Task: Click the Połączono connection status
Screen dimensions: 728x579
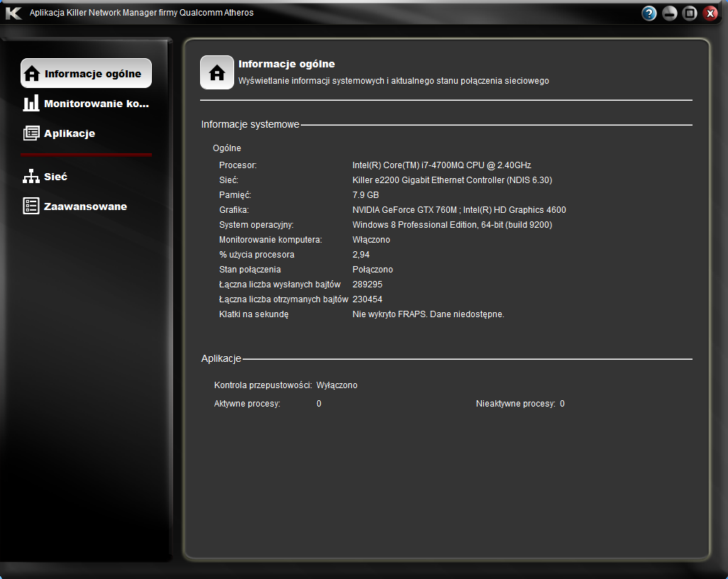Action: (x=373, y=270)
